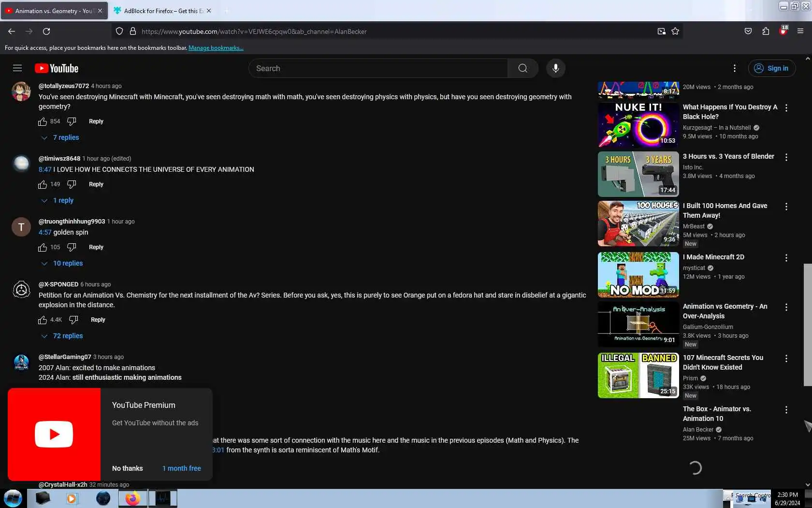
Task: Open options for 'What Happens If You Destroy A Black Hole?'
Action: (786, 108)
